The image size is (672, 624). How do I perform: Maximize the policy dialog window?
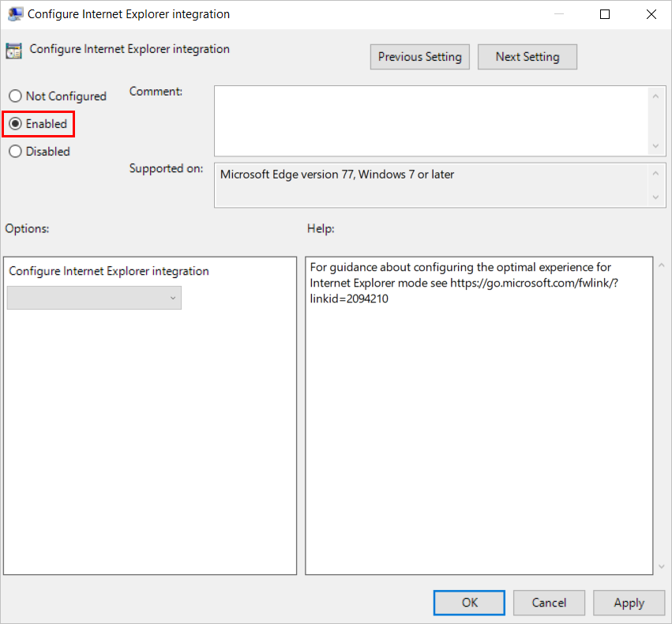605,14
